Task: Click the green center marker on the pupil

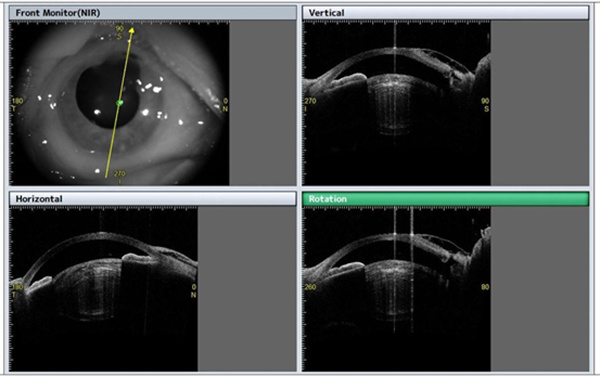Action: (120, 103)
